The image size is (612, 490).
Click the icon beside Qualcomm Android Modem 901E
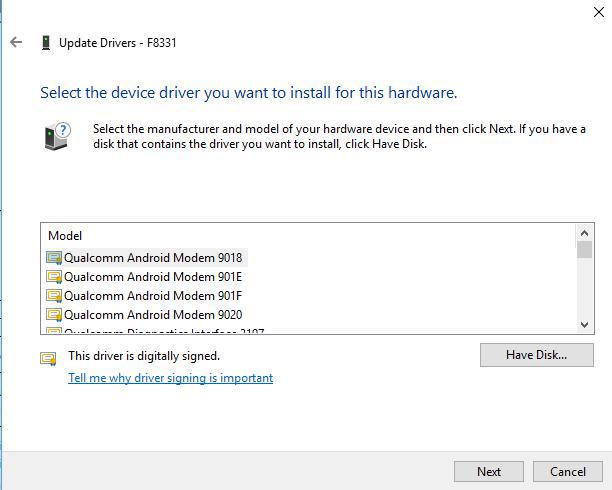coord(54,276)
